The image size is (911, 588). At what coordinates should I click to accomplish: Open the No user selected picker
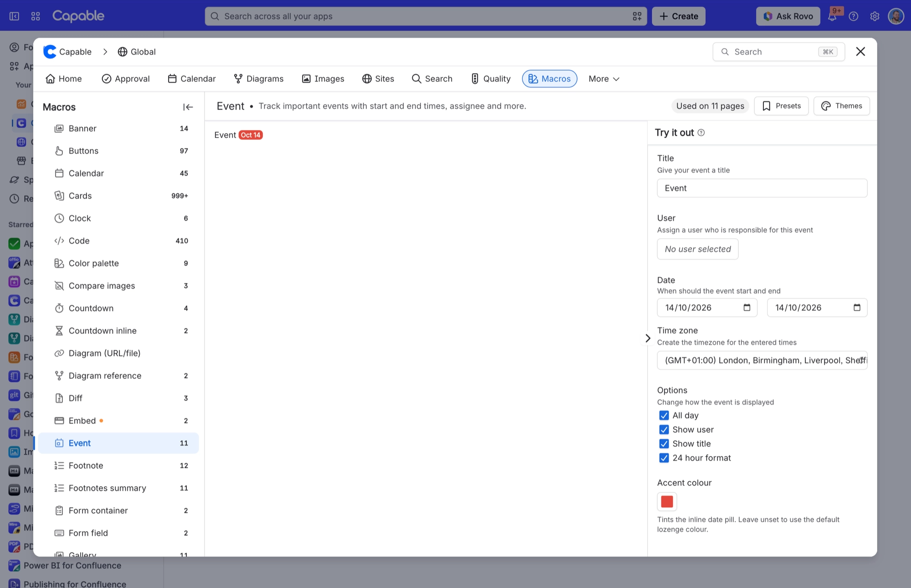[x=697, y=249]
